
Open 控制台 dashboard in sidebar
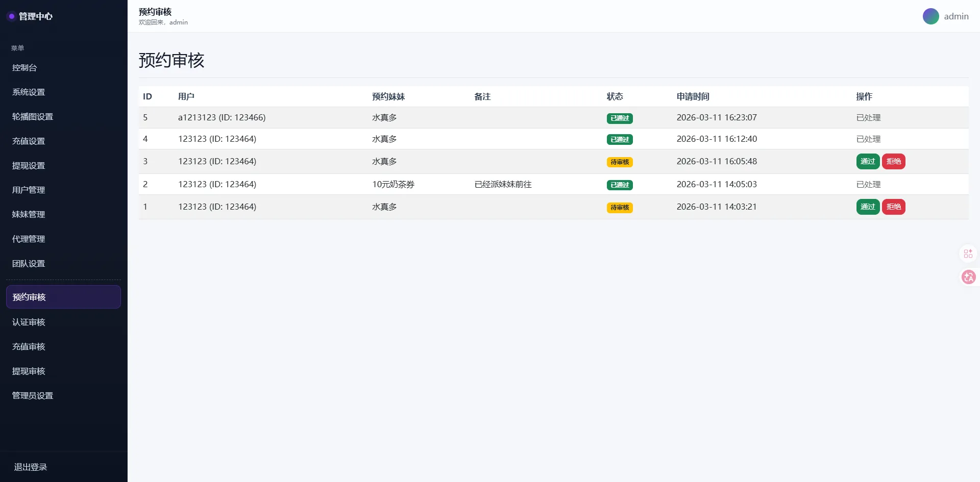coord(24,68)
